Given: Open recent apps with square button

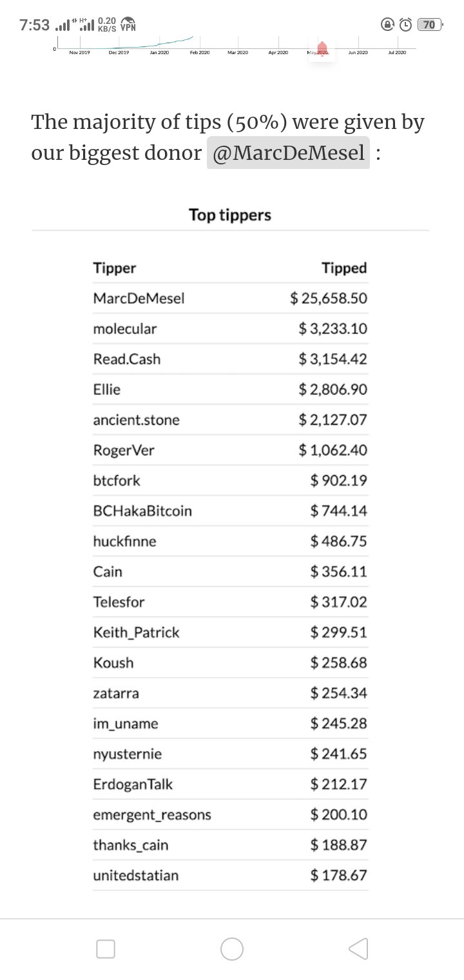Looking at the screenshot, I should point(106,948).
